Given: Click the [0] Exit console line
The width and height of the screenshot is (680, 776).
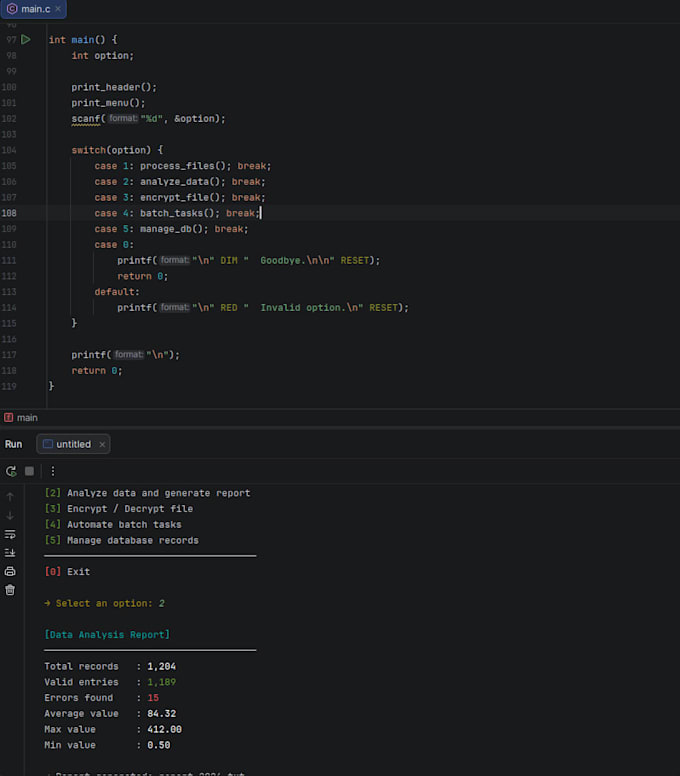Looking at the screenshot, I should (67, 572).
